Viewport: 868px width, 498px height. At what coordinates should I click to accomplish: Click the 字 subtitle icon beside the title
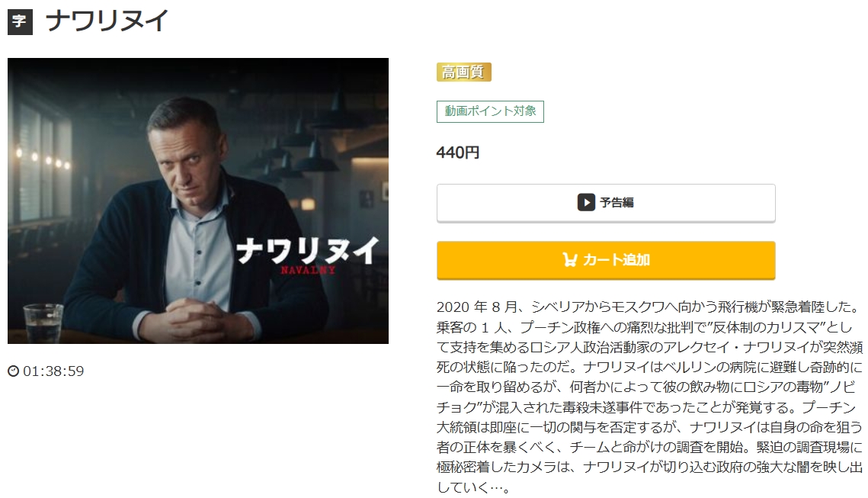tap(20, 21)
